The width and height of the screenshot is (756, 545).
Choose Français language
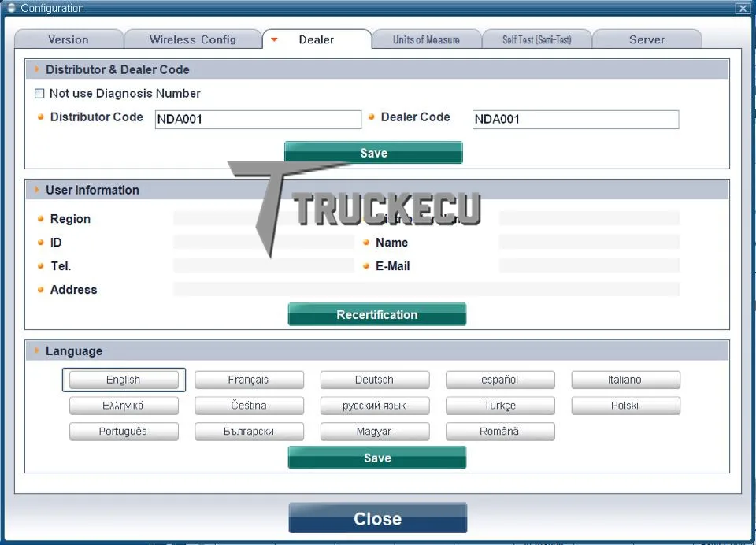[x=249, y=380]
